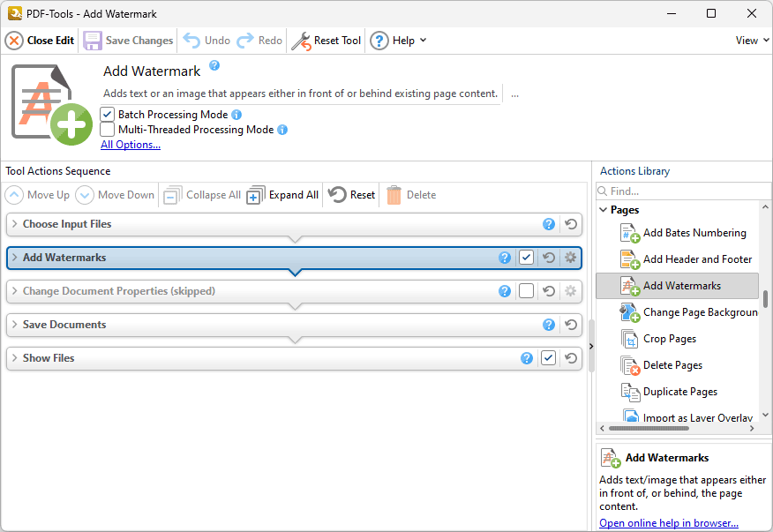This screenshot has height=532, width=773.
Task: Click the Actions Library vertical scrollbar thumb
Action: click(766, 299)
